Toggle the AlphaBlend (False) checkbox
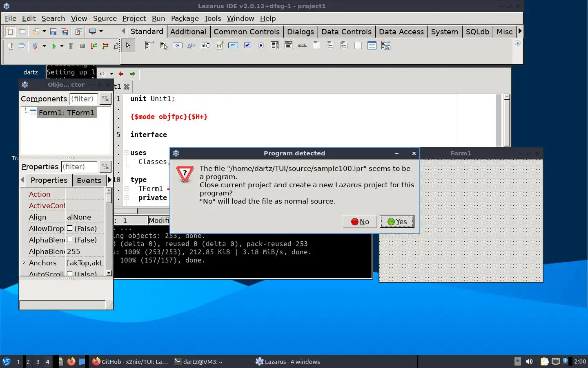 (x=70, y=240)
